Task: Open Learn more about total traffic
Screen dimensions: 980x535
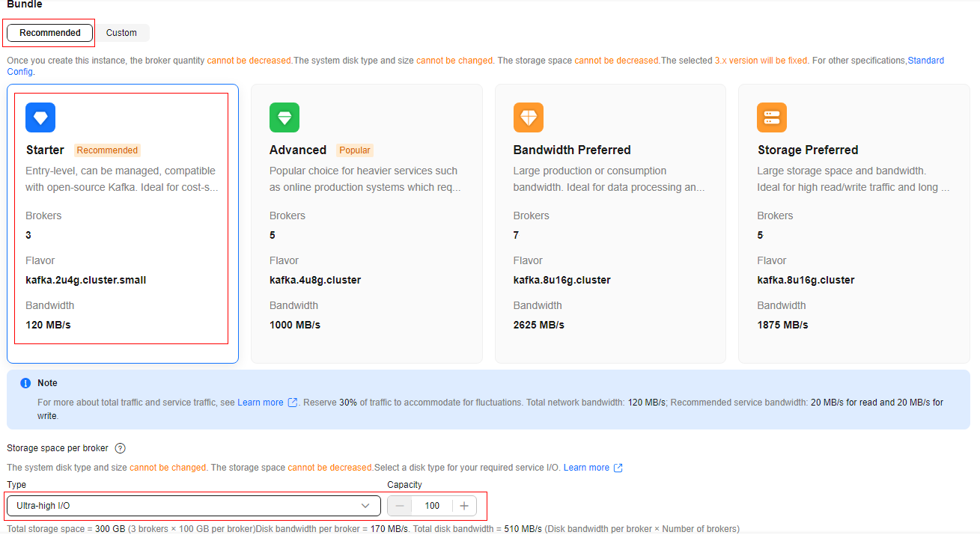Action: [261, 403]
